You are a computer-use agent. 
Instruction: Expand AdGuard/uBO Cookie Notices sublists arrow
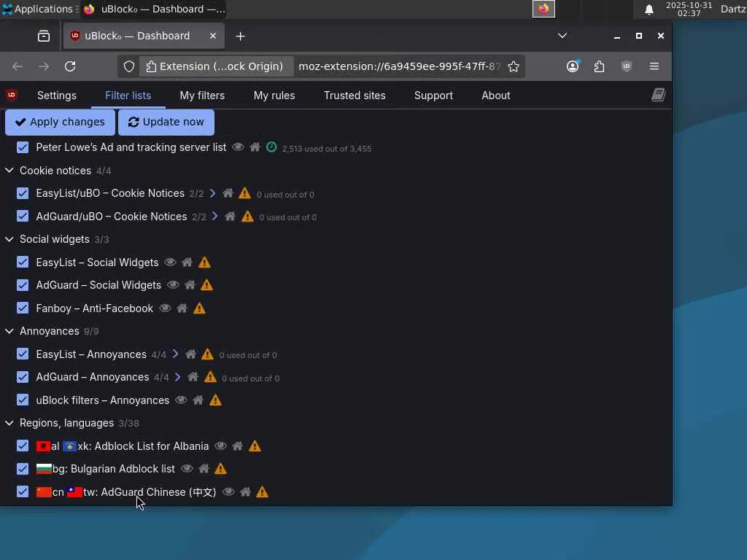(215, 217)
